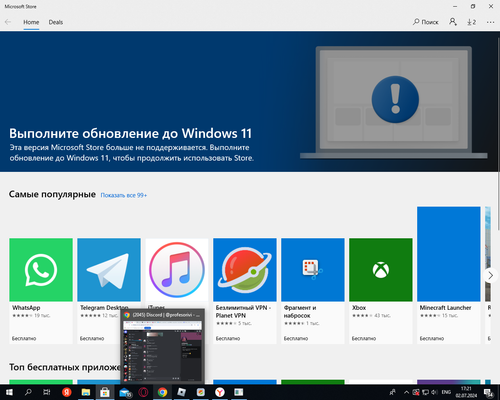Open the Фрагмент и набросок app tile
The image size is (500, 400).
pyautogui.click(x=313, y=291)
